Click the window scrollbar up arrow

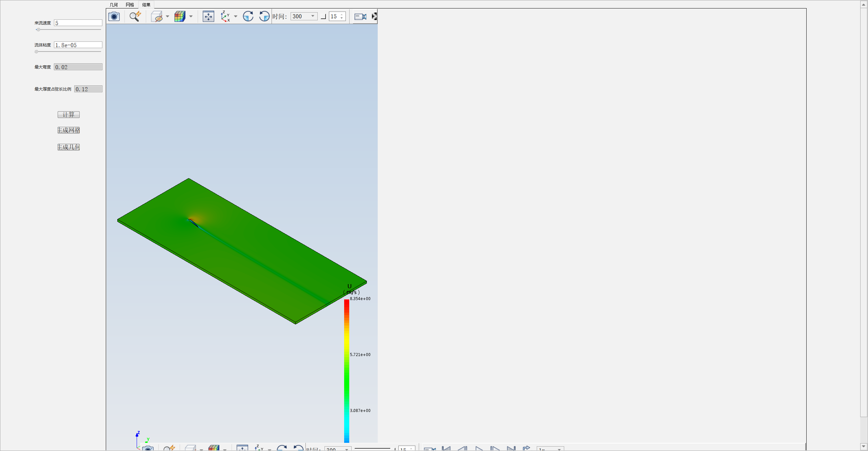(x=864, y=4)
